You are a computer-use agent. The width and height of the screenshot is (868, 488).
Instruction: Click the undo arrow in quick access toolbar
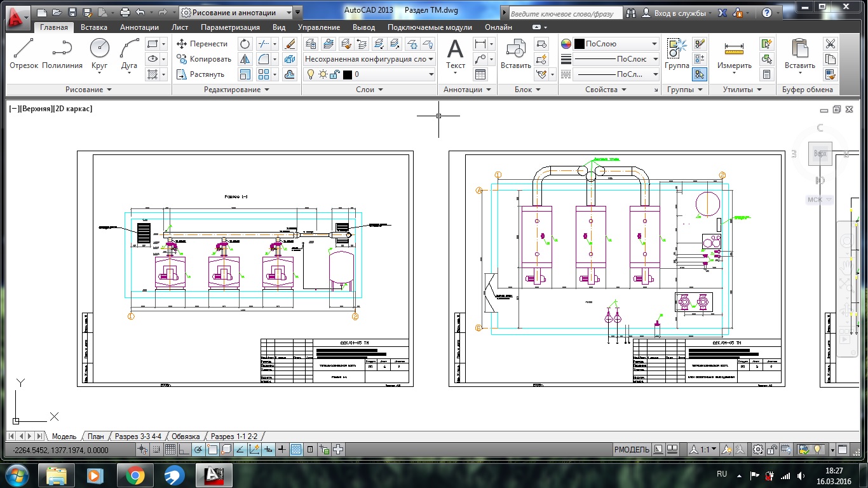(x=140, y=12)
